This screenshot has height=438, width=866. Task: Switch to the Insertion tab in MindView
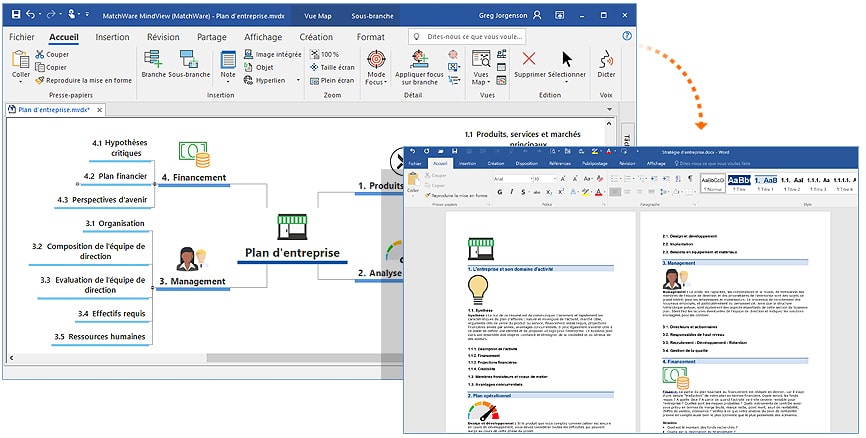[x=112, y=37]
